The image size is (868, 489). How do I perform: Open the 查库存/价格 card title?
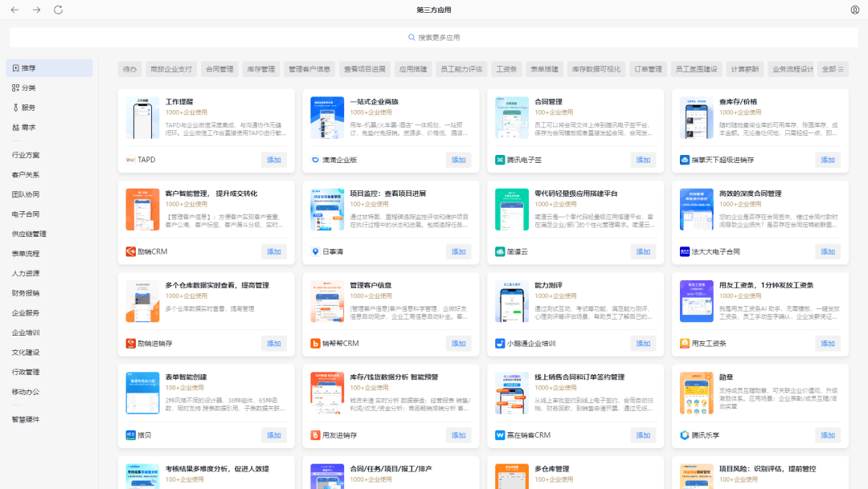tap(738, 102)
